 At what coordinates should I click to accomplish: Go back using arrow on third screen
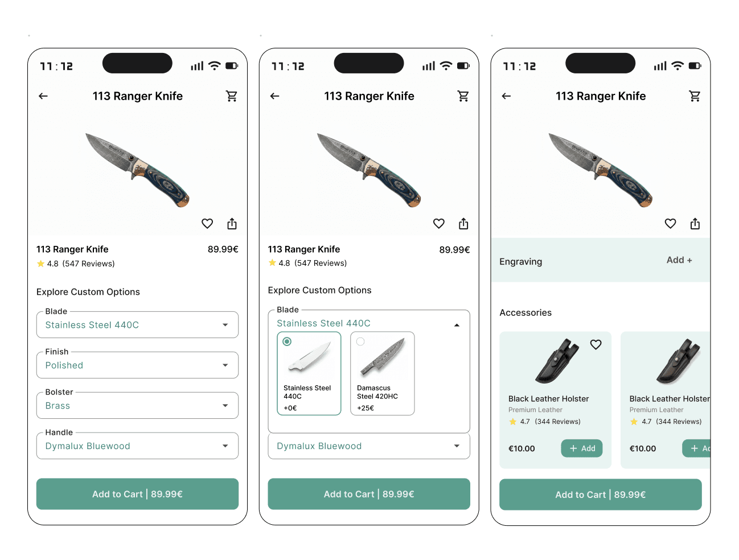tap(506, 96)
